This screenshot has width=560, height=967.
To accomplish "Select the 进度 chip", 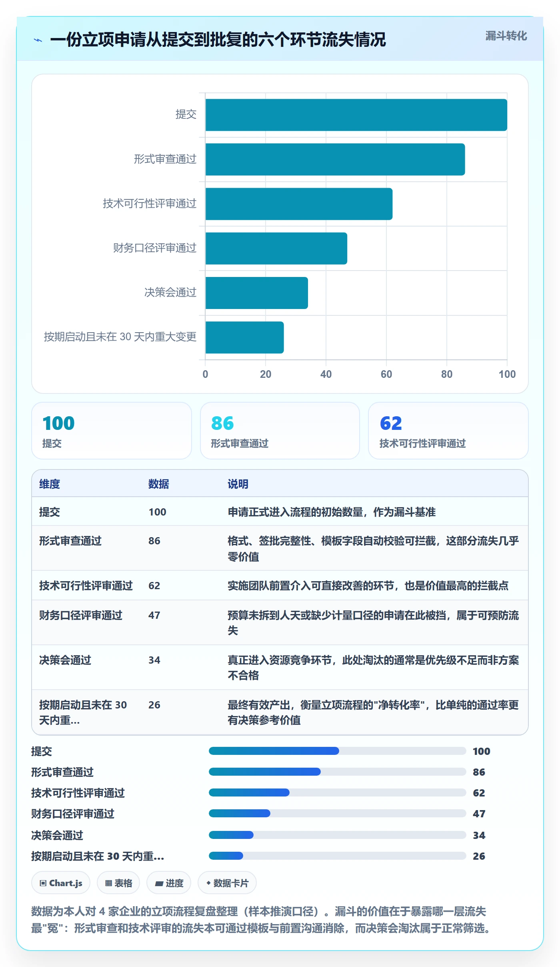I will pos(169,883).
